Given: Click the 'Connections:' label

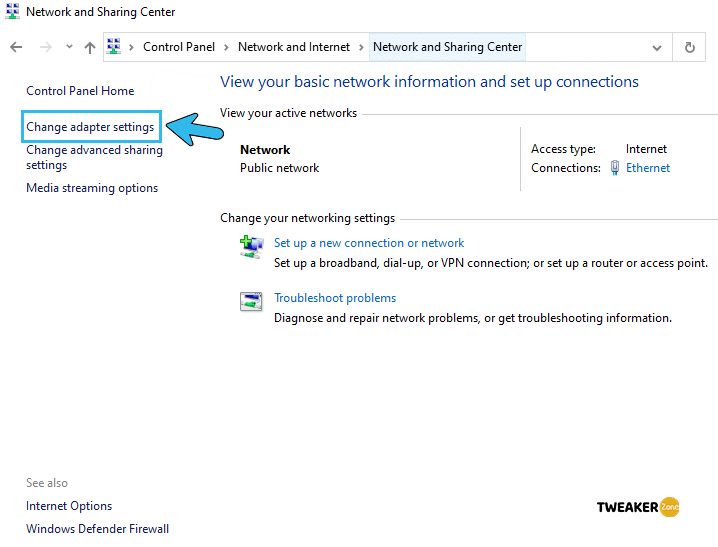Looking at the screenshot, I should click(x=566, y=168).
